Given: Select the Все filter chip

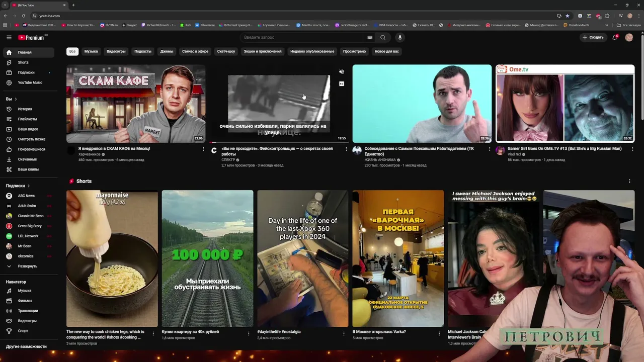Looking at the screenshot, I should pyautogui.click(x=72, y=51).
